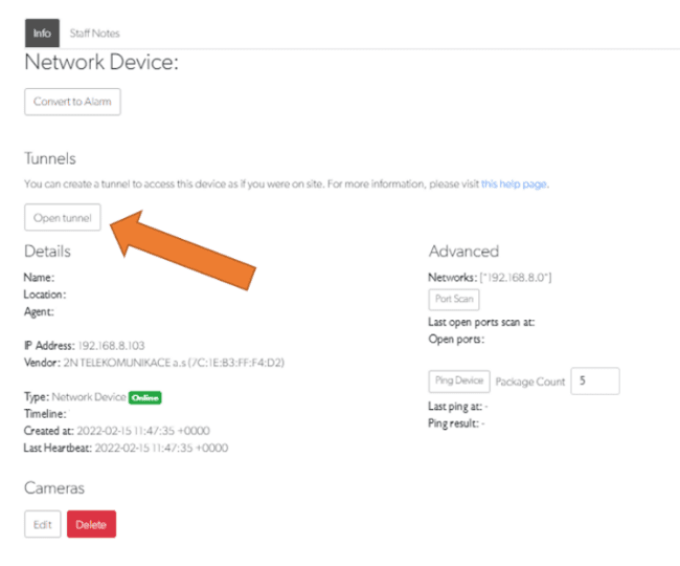Viewport: 680px width, 566px height.
Task: Click the Convert to Alarm button
Action: click(x=72, y=102)
